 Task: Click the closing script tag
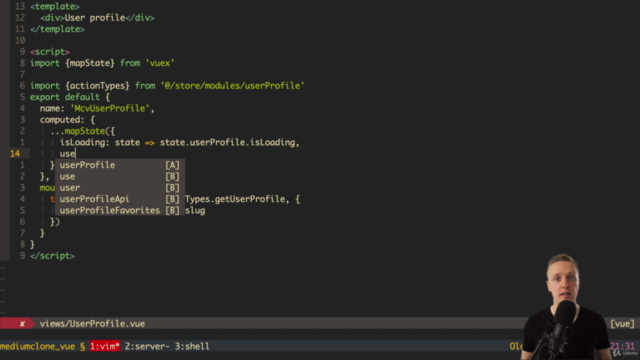coord(52,256)
